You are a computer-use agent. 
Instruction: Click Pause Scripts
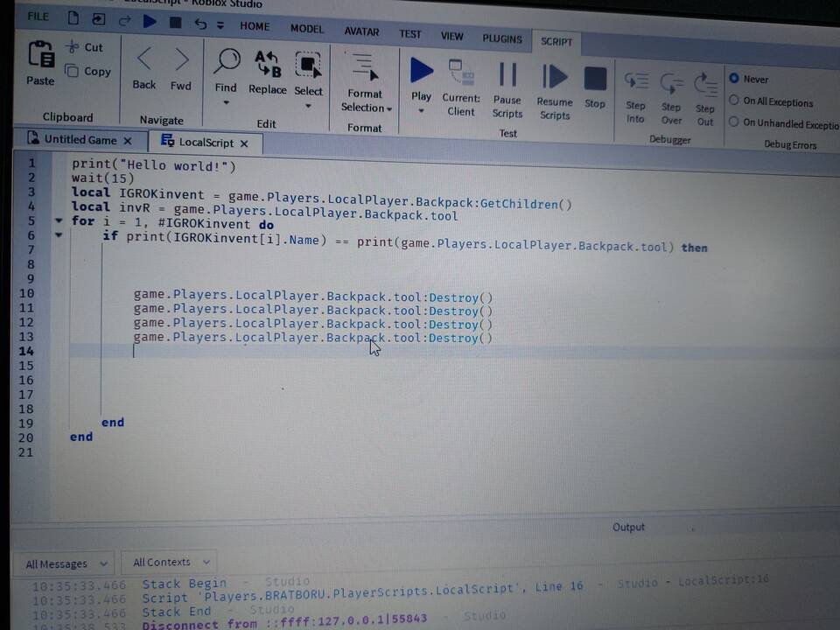pos(507,75)
